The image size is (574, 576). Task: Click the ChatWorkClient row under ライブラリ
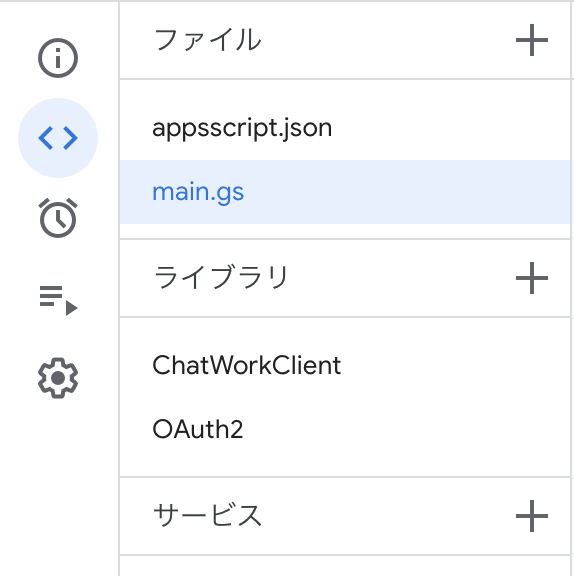[x=345, y=366]
